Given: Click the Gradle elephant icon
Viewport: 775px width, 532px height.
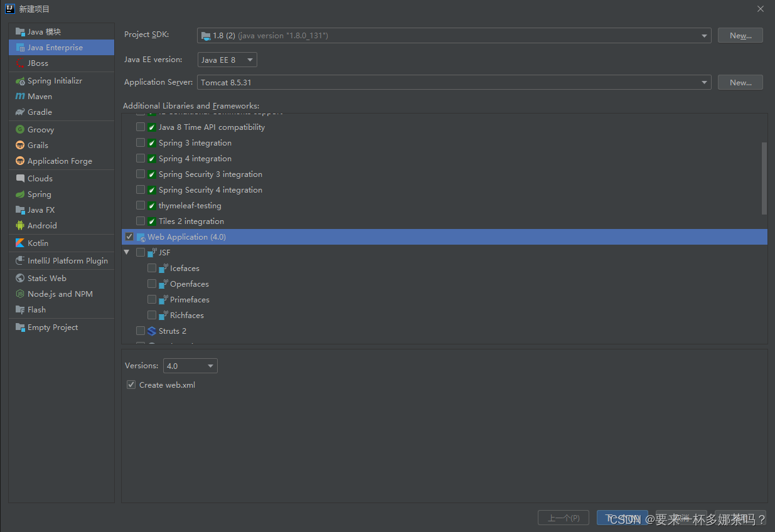Looking at the screenshot, I should (20, 112).
